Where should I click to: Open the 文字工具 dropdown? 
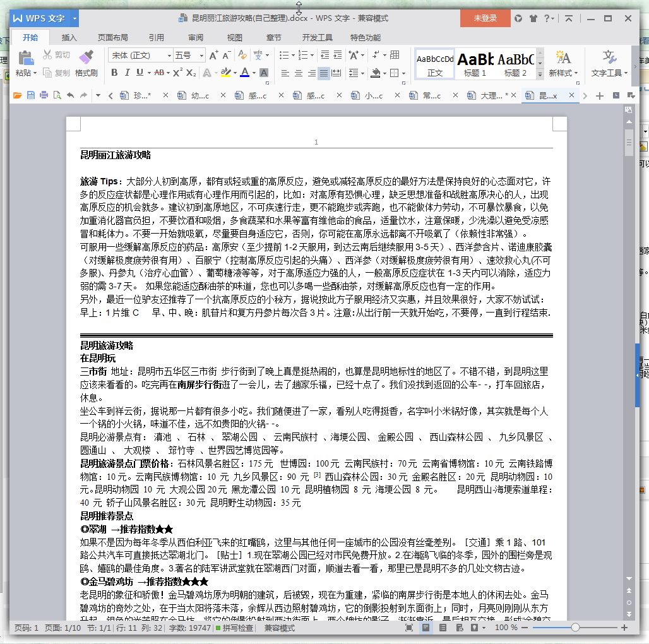coord(609,73)
